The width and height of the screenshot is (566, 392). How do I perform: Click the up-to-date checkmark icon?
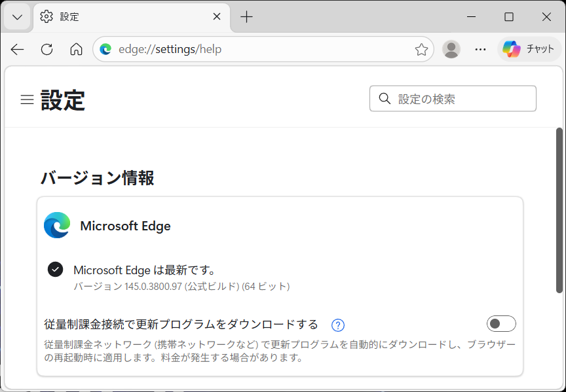(55, 270)
